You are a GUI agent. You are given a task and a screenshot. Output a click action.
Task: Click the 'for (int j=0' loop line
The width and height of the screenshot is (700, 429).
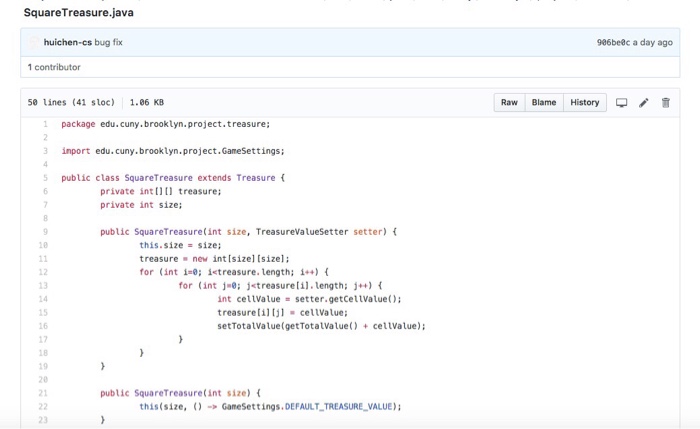(280, 285)
